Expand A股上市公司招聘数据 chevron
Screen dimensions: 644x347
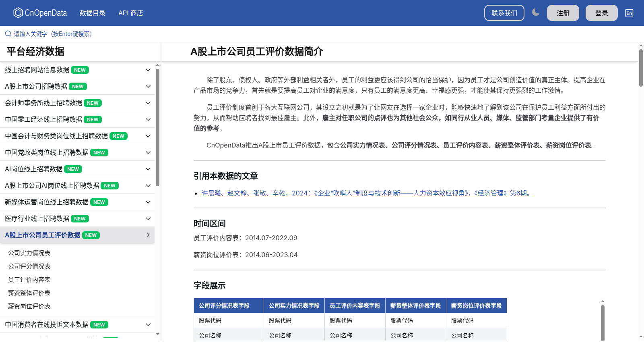coord(148,87)
